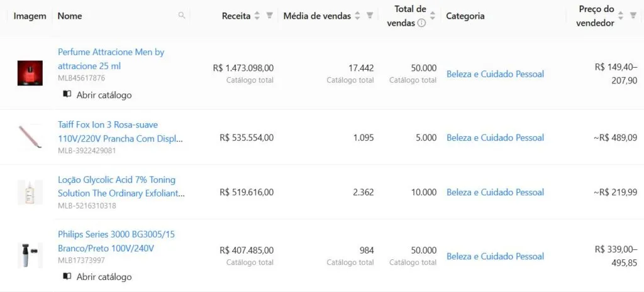This screenshot has width=644, height=292.
Task: Click The Ordinary lotion bottle thumbnail
Action: [30, 192]
